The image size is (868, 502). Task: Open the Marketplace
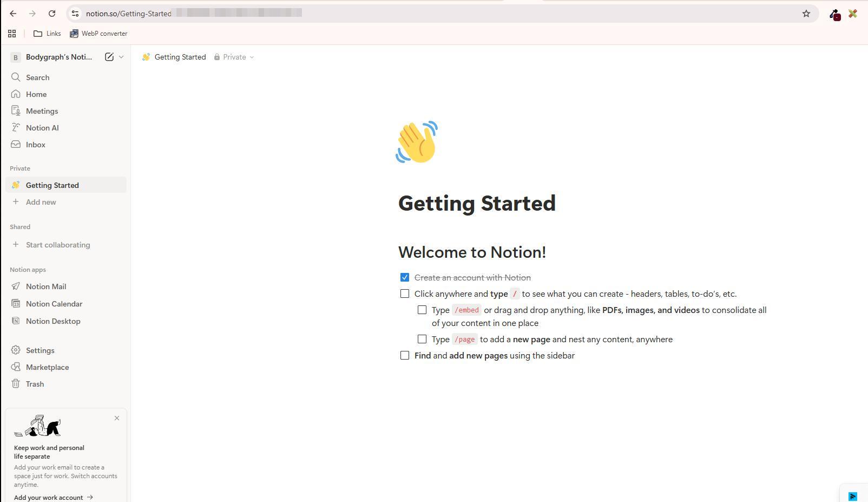[x=47, y=367]
